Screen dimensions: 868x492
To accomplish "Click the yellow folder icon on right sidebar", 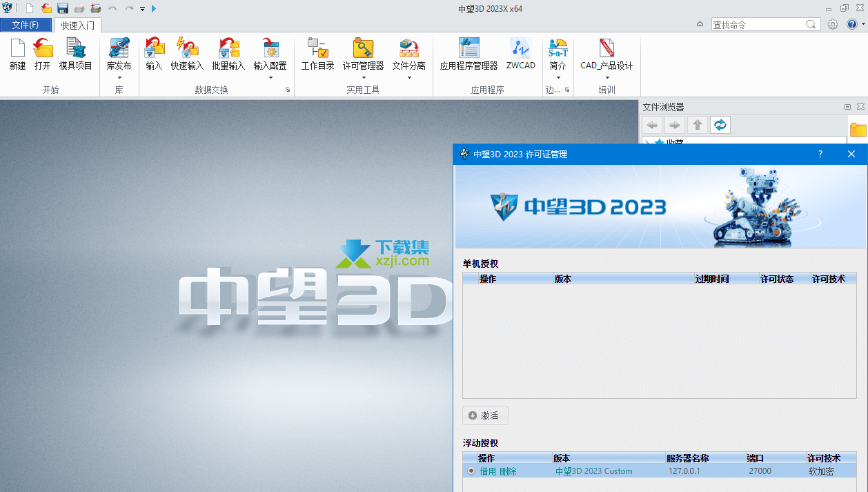I will pyautogui.click(x=858, y=129).
